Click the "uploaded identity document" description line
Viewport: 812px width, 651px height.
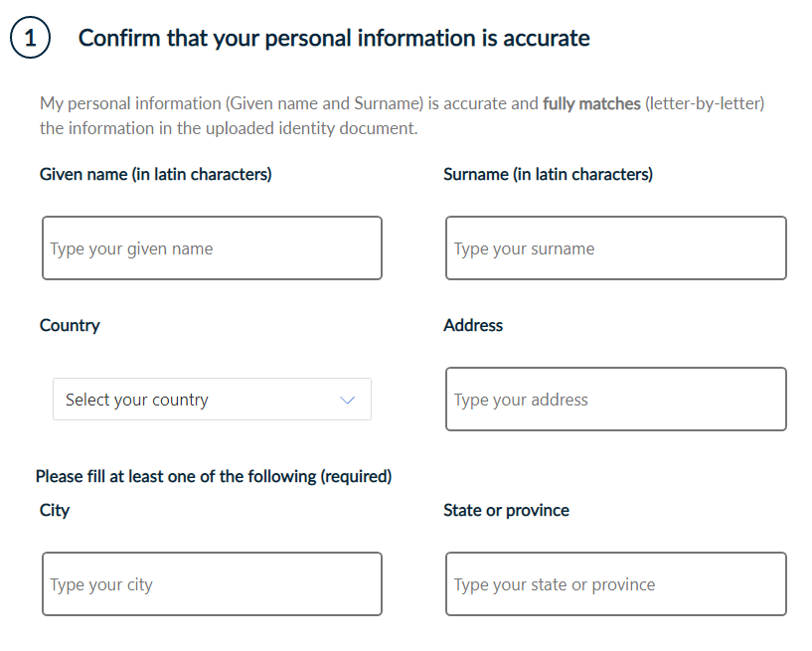coord(229,128)
